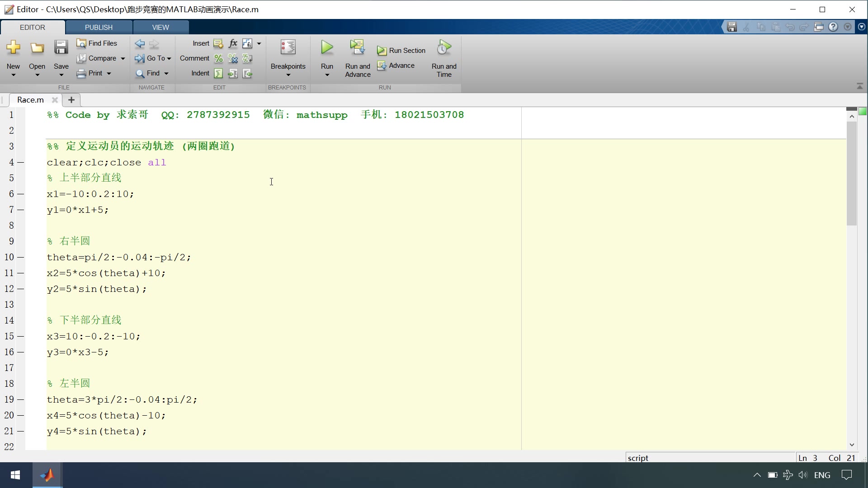Switch to the PUBLISH tab
The image size is (868, 488).
pos(99,27)
